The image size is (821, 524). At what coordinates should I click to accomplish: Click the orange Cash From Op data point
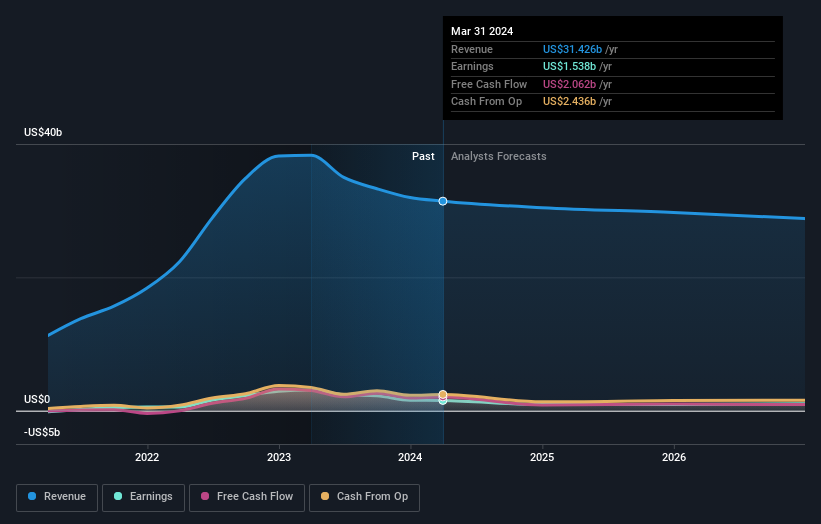443,394
